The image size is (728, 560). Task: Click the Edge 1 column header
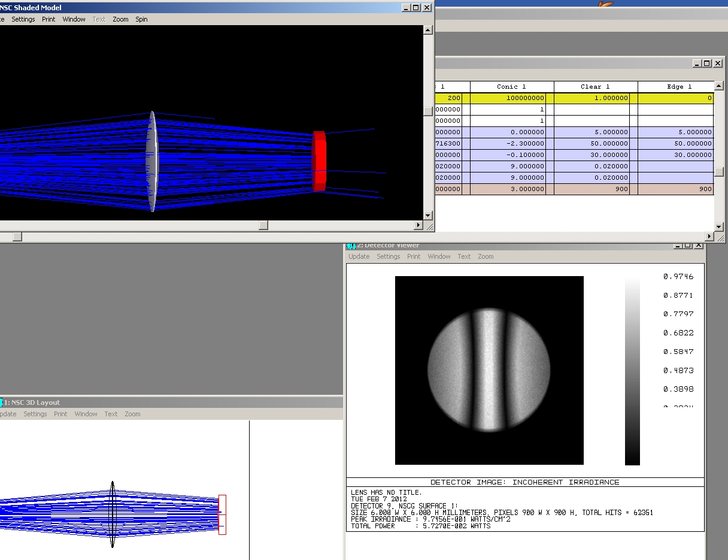pos(676,87)
